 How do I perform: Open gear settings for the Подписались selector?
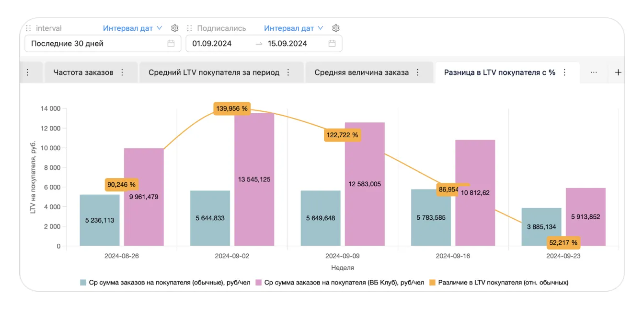pyautogui.click(x=336, y=28)
